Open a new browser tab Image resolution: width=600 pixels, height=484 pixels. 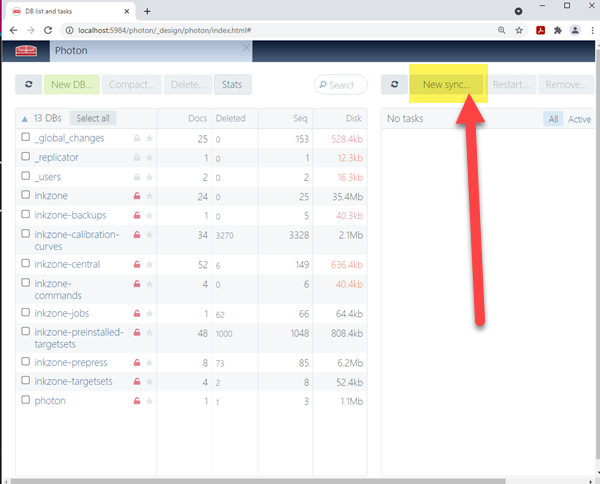(147, 11)
